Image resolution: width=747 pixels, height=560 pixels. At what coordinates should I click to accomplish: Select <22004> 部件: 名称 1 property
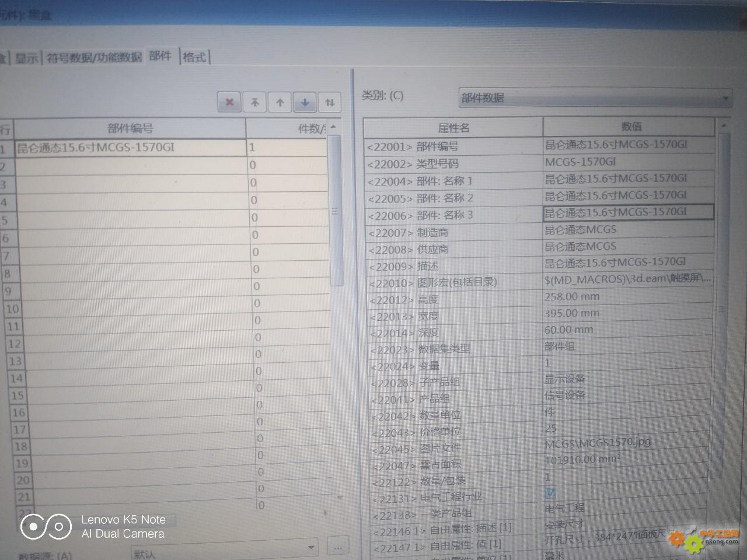coord(453,181)
